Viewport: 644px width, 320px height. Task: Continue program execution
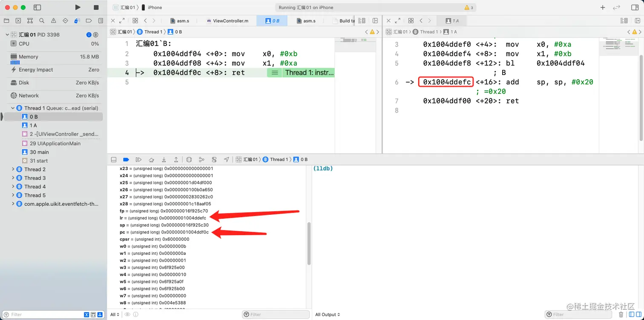[138, 159]
